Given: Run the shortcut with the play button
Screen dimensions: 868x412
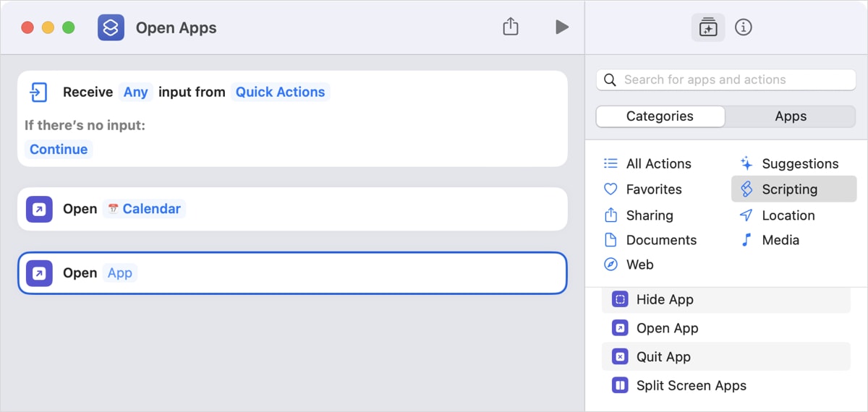Looking at the screenshot, I should pos(562,27).
